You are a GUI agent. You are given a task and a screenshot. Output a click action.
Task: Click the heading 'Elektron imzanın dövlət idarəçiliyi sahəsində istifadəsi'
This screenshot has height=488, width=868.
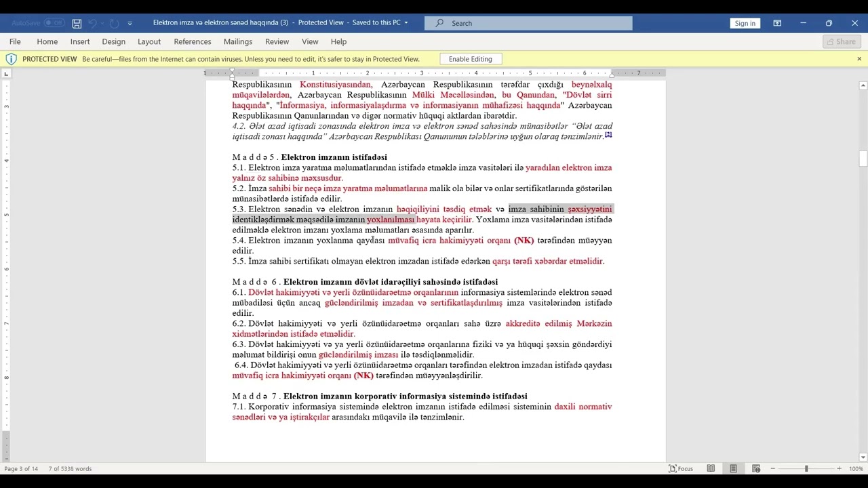coord(391,282)
